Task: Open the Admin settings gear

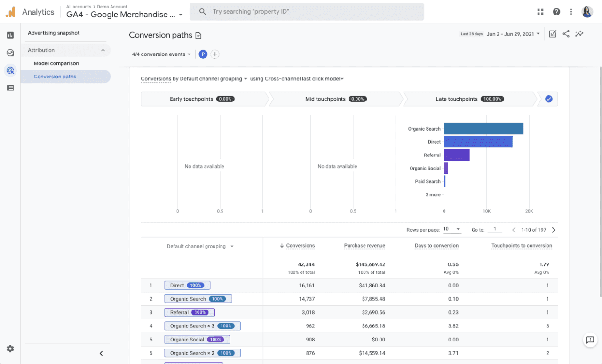Action: tap(10, 349)
